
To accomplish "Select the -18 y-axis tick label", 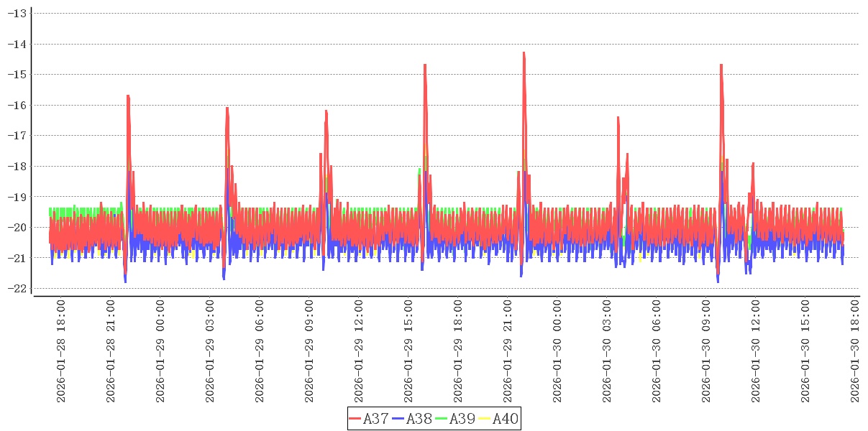I will pos(17,166).
